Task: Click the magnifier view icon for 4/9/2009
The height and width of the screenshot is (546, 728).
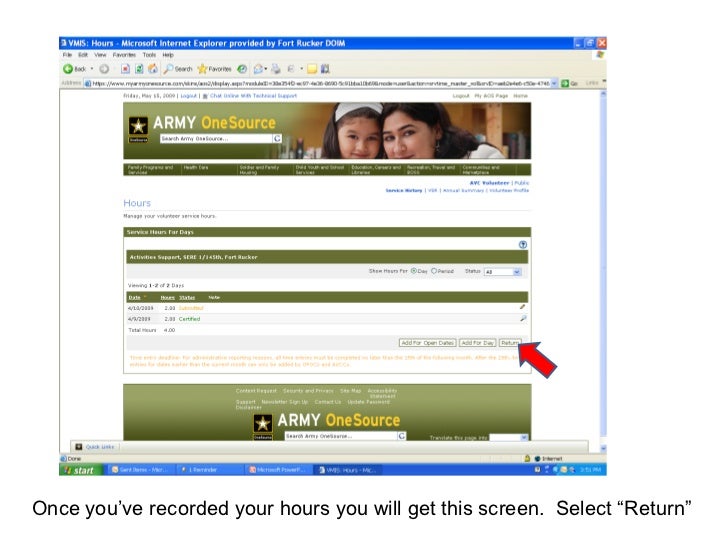Action: (523, 318)
